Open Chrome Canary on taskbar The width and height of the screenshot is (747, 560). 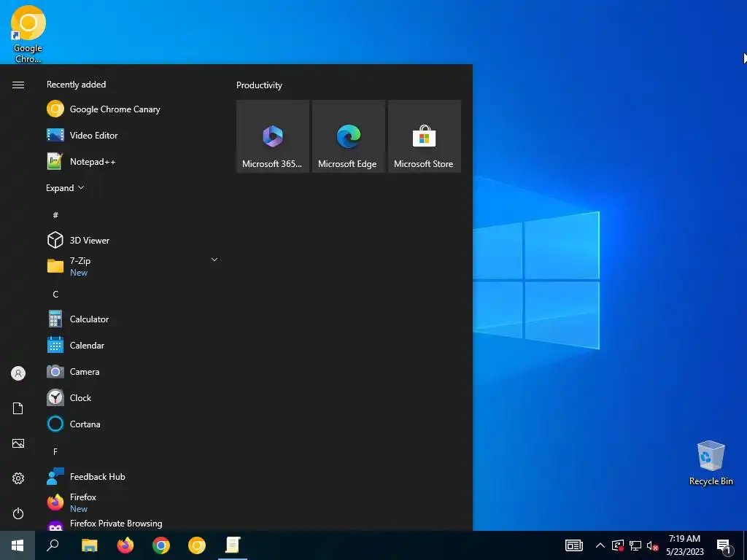[x=197, y=545]
